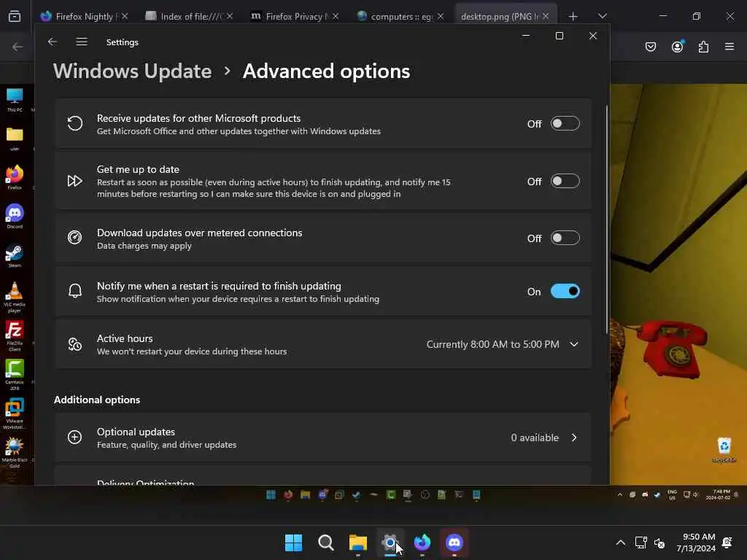
Task: Disable Notify me when restart is required
Action: [565, 292]
